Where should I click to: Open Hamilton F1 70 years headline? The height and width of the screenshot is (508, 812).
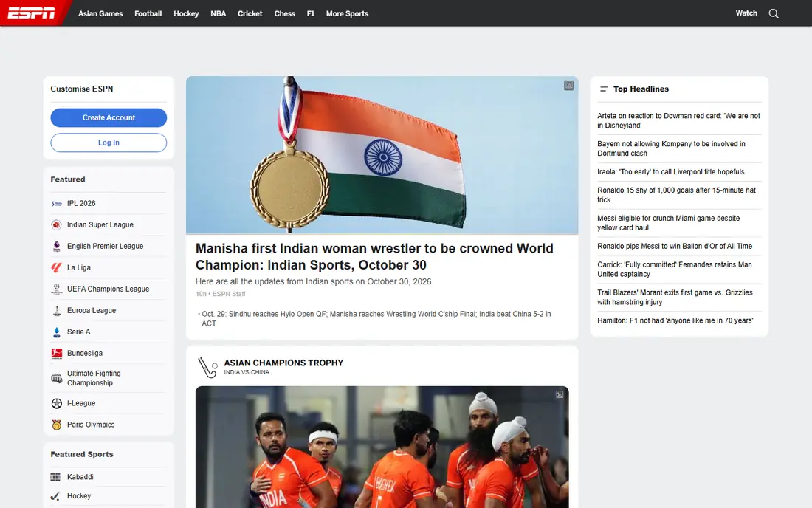[675, 320]
